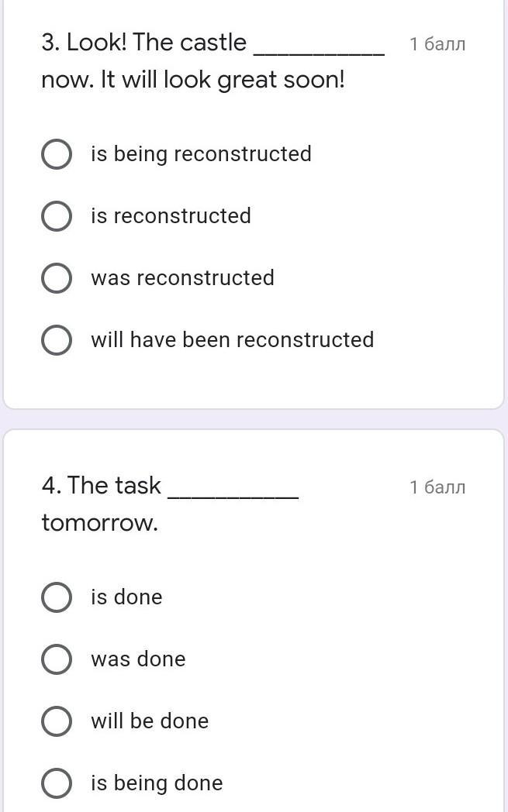Tap the 'will have been reconstructed' label text

[232, 340]
